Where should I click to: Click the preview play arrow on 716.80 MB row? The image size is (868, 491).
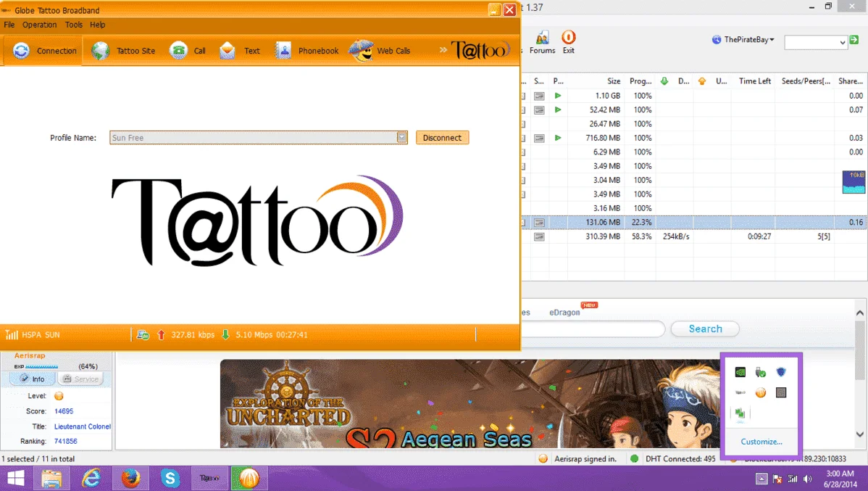tap(558, 137)
